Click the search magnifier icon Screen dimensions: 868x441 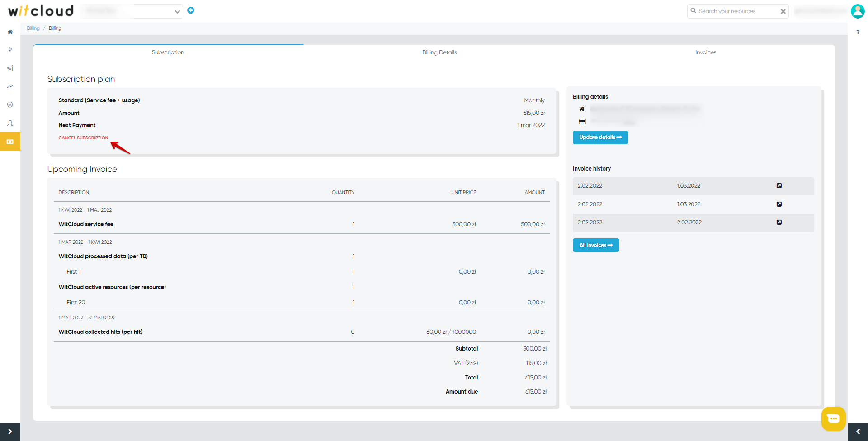[693, 11]
